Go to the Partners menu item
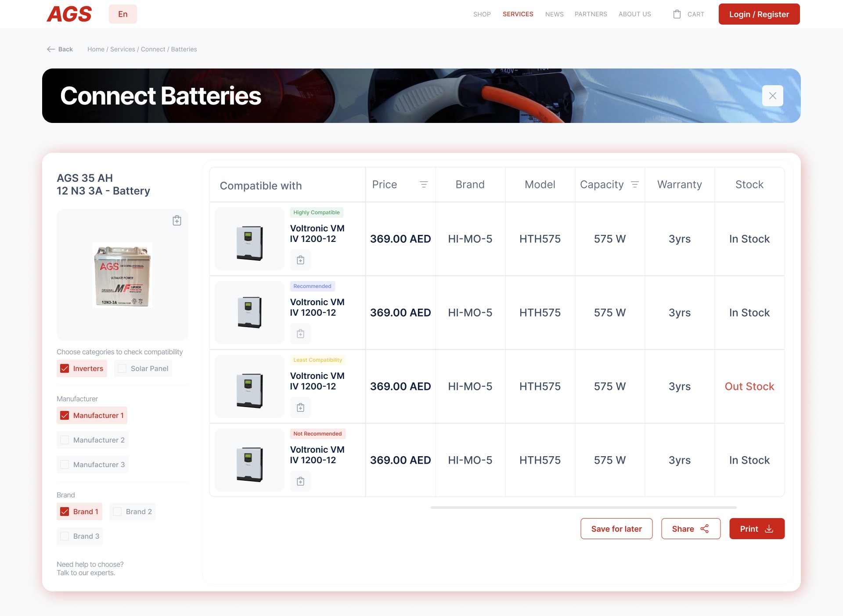843x616 pixels. coord(591,14)
